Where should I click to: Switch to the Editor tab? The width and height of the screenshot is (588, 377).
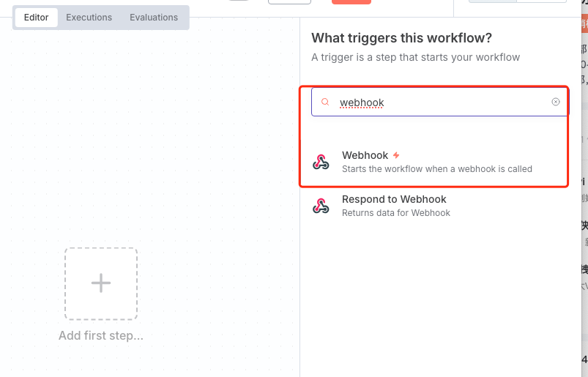36,18
